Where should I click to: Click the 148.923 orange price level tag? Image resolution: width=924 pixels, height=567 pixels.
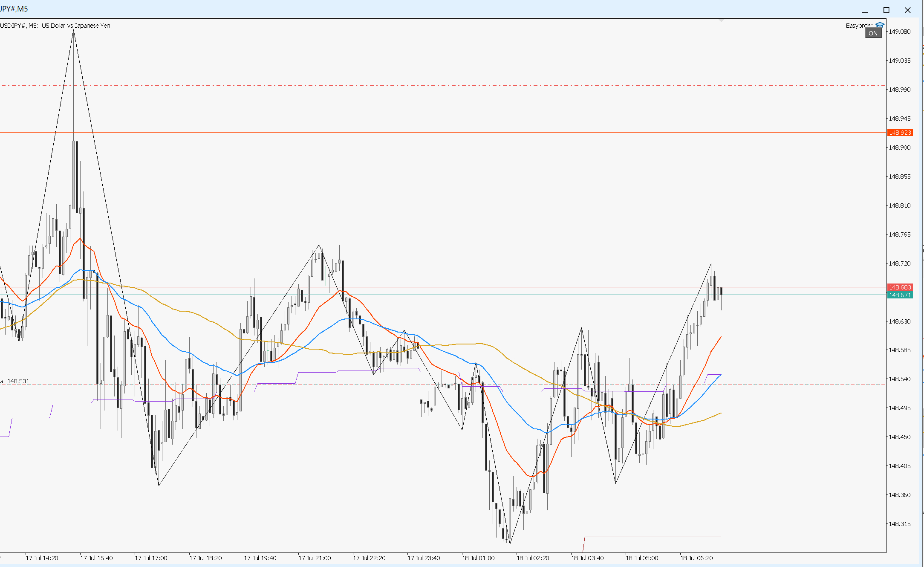(x=900, y=133)
